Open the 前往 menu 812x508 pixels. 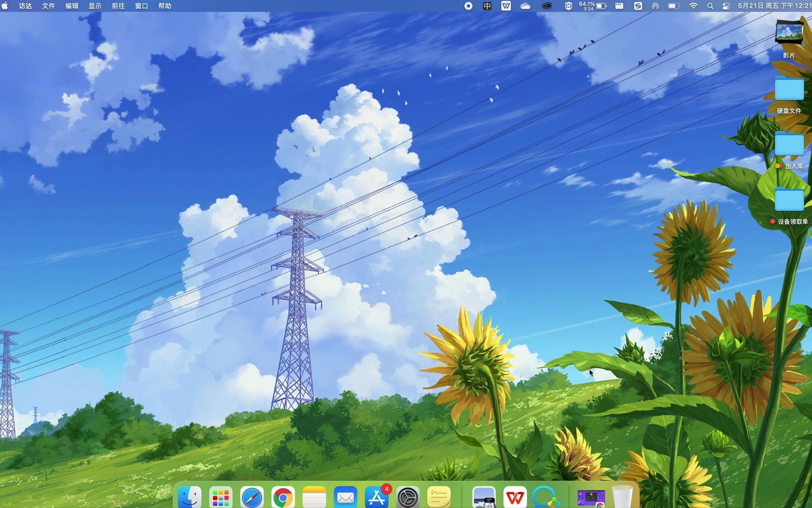tap(118, 6)
